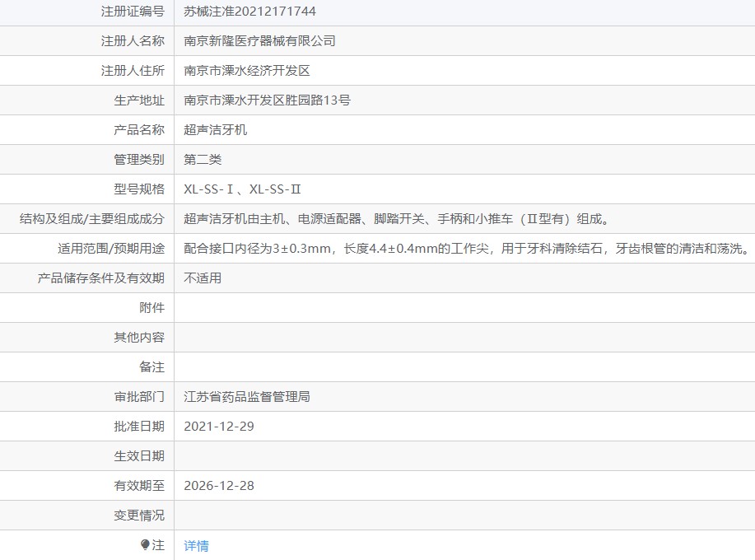Click the 变更情况 label
755x560 pixels.
[x=139, y=516]
